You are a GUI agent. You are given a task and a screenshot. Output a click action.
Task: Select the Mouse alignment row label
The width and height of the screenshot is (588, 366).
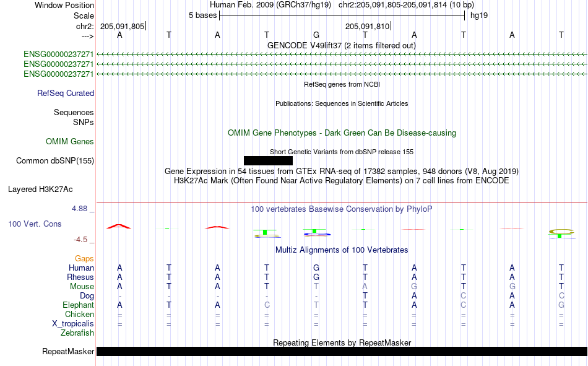click(82, 286)
